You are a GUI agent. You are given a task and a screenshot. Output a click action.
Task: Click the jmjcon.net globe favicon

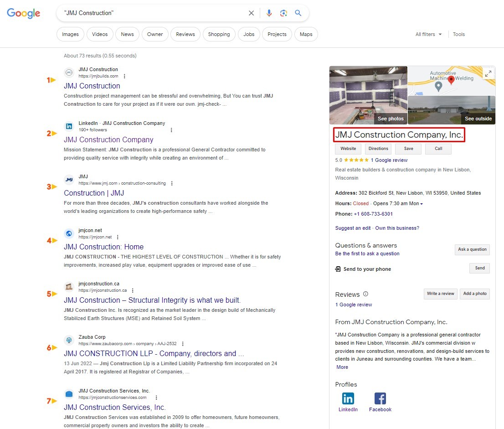69,233
